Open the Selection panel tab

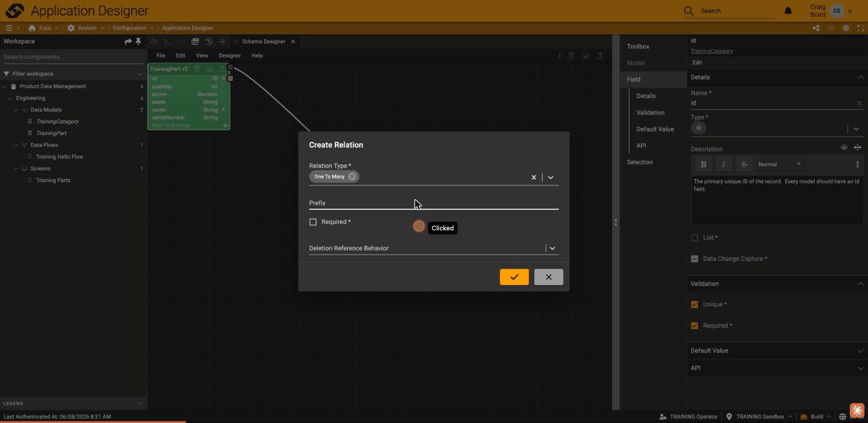639,162
